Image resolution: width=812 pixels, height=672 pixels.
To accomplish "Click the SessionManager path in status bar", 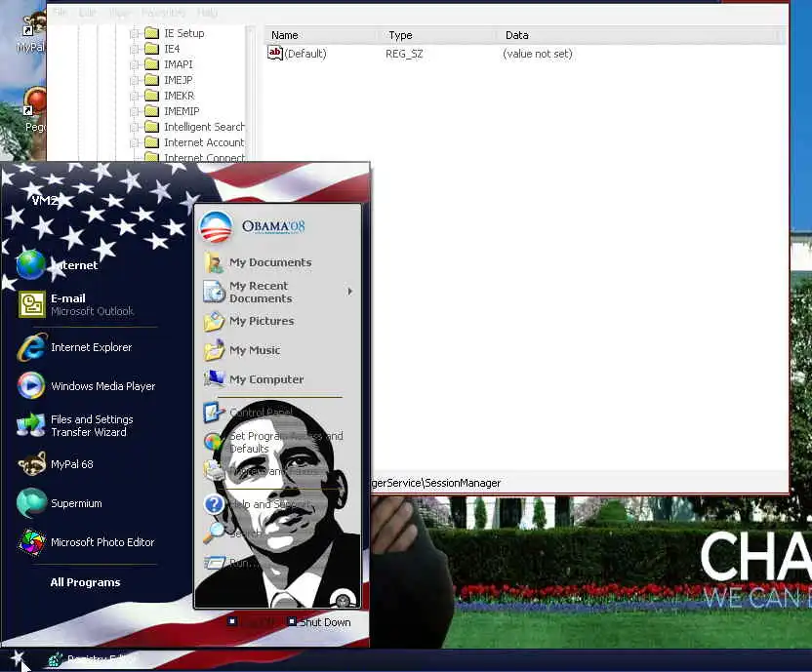I will point(435,483).
